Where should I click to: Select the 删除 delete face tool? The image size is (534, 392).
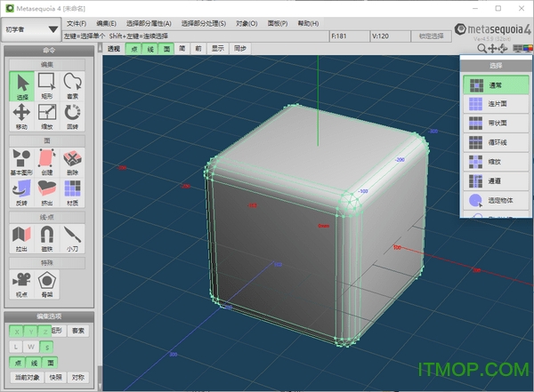click(x=72, y=163)
